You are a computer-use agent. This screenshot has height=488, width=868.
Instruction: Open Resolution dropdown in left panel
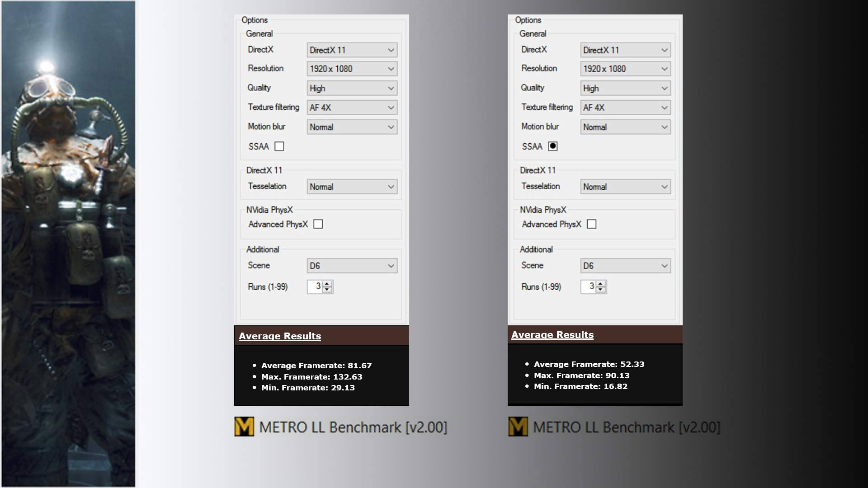tap(352, 69)
